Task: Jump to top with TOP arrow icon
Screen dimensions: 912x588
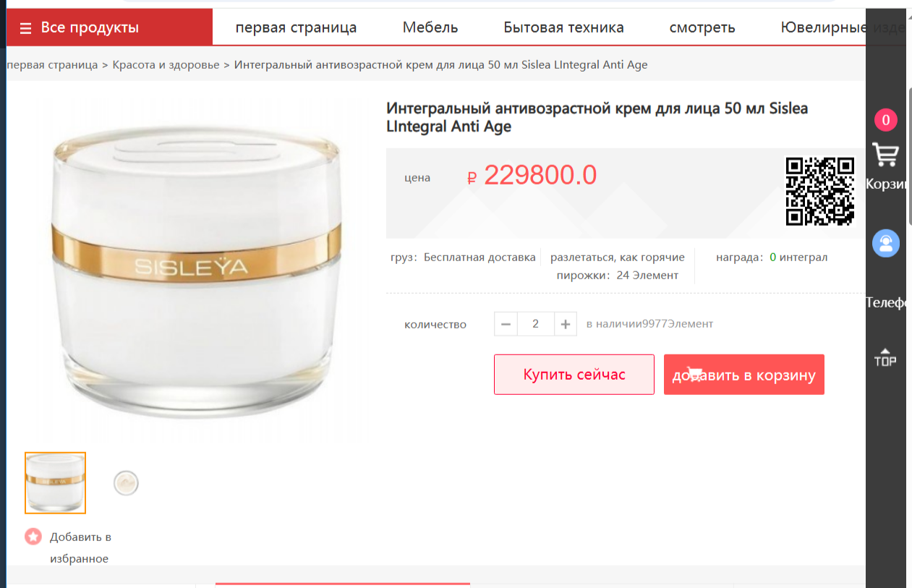Action: (885, 357)
